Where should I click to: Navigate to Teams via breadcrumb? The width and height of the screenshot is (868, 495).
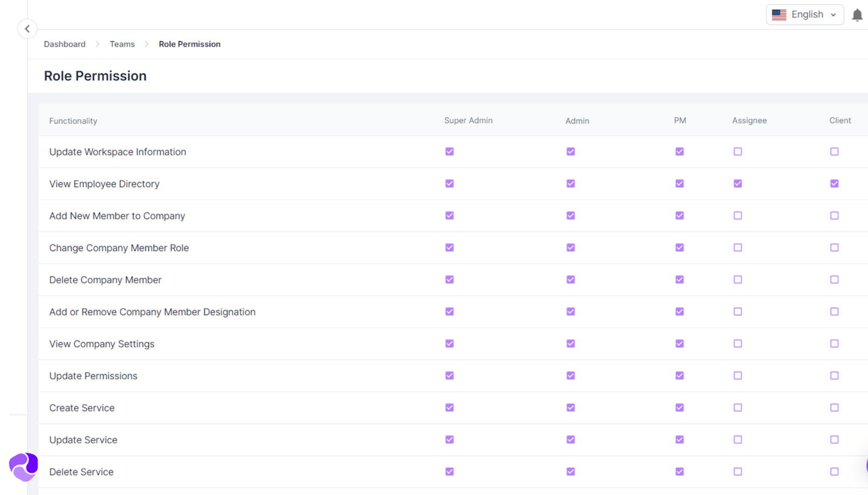[x=122, y=44]
